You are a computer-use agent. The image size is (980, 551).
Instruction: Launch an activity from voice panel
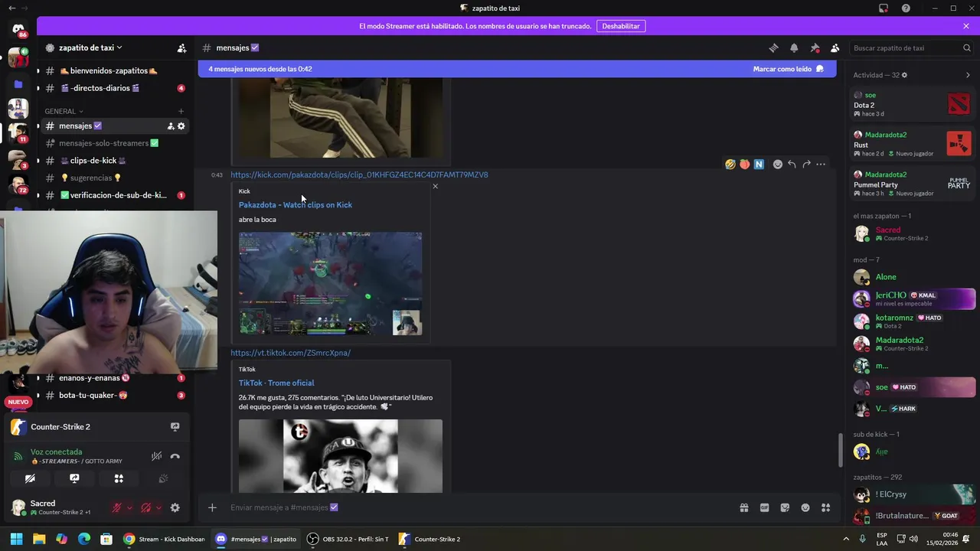pos(119,478)
